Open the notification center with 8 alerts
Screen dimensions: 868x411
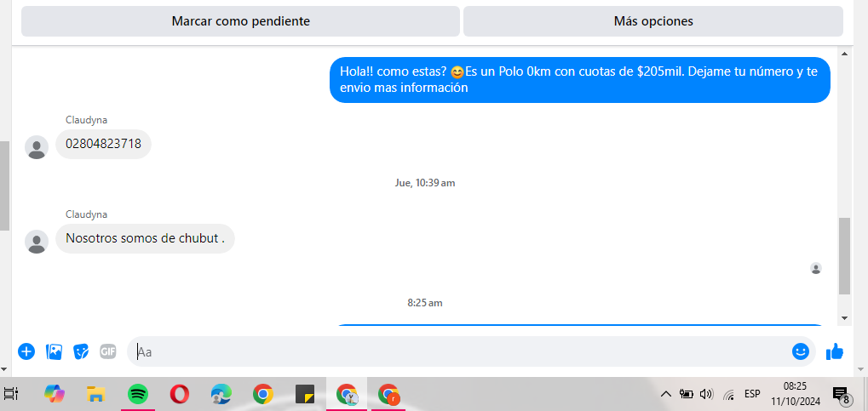(x=842, y=395)
